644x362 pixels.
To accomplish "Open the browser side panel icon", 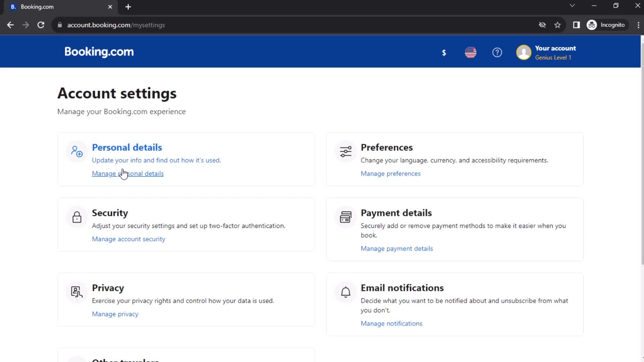I will tap(576, 25).
